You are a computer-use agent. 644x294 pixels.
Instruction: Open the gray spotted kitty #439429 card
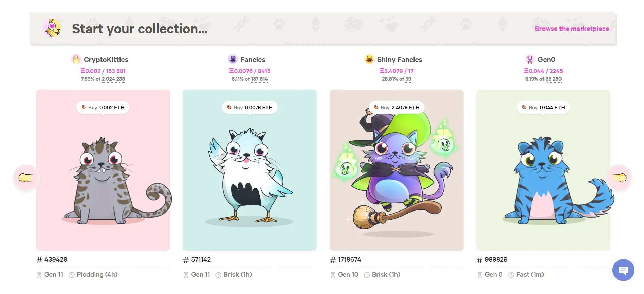tap(103, 170)
